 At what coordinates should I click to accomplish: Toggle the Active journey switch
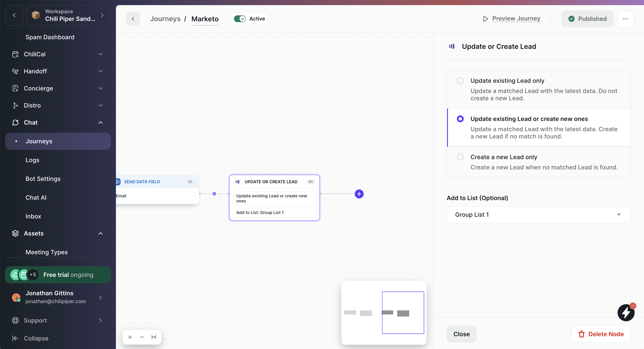tap(240, 19)
